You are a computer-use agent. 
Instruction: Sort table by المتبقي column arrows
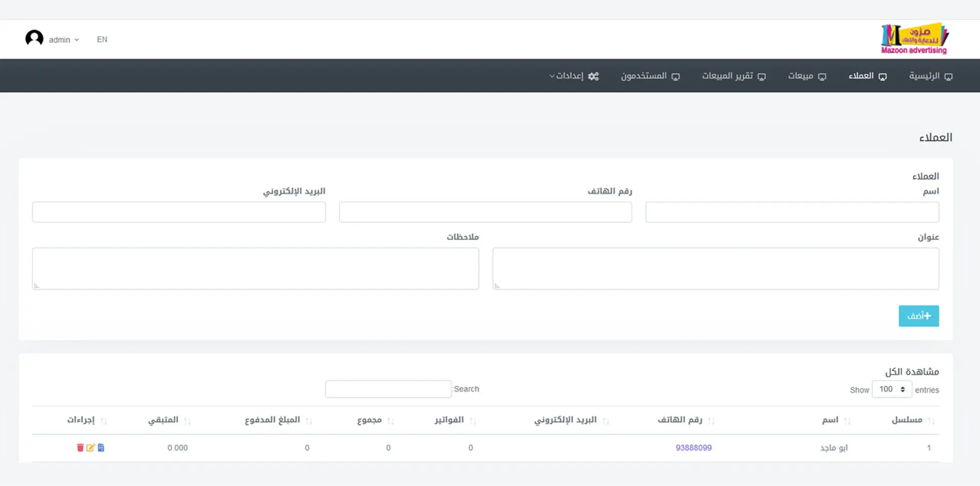coord(187,421)
